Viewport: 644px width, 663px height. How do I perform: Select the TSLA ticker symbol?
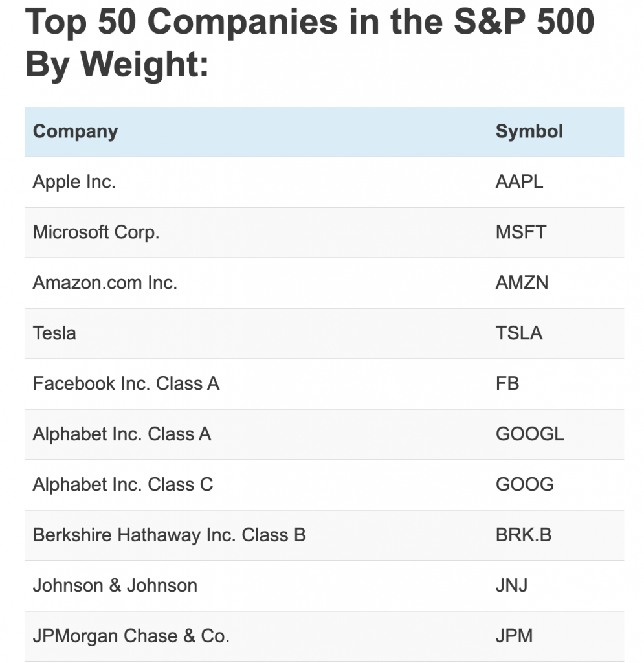coord(518,333)
